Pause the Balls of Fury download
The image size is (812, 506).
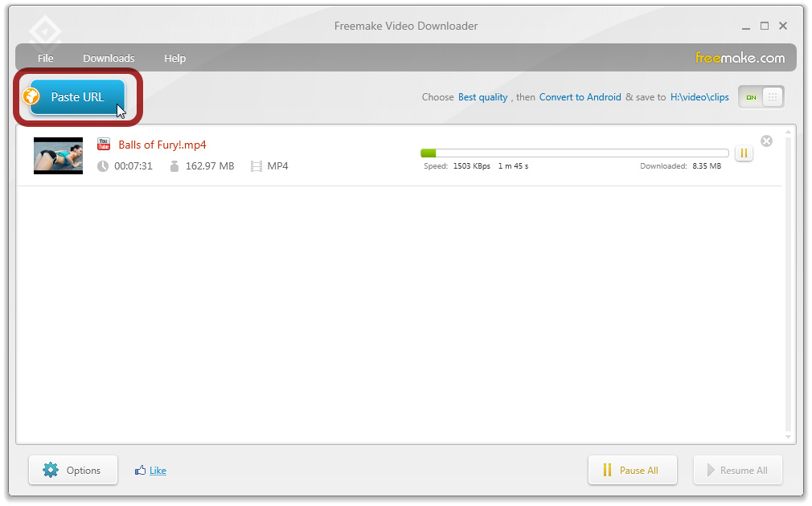(x=744, y=153)
